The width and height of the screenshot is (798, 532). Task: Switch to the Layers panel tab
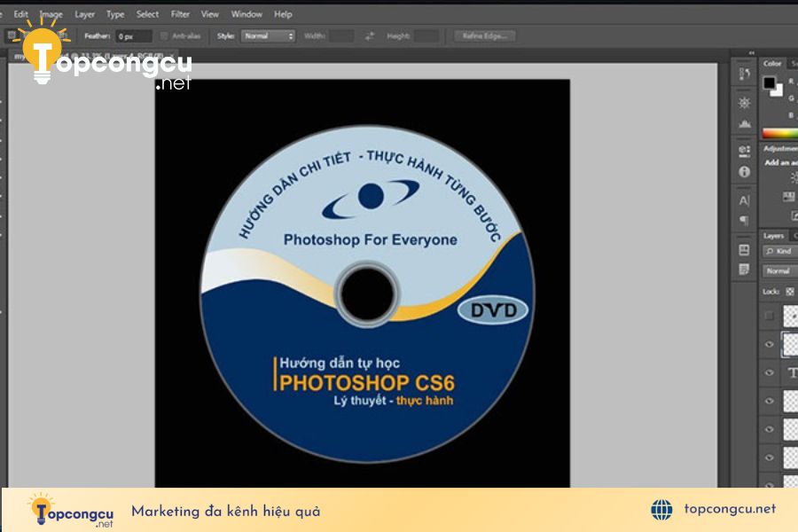[x=773, y=236]
